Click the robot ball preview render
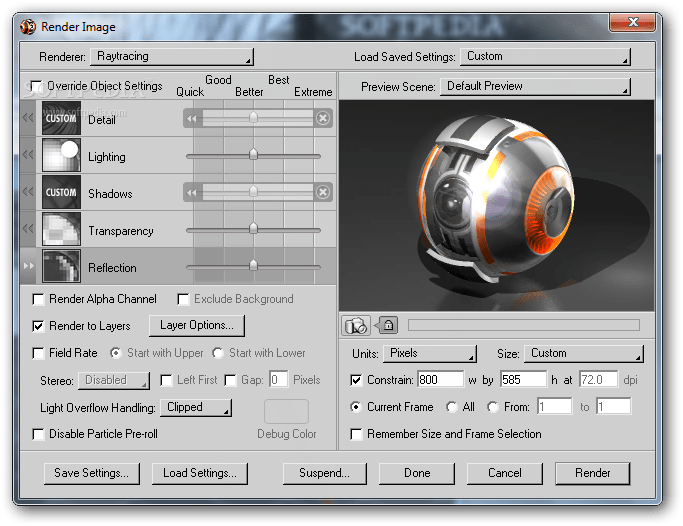 pos(497,206)
